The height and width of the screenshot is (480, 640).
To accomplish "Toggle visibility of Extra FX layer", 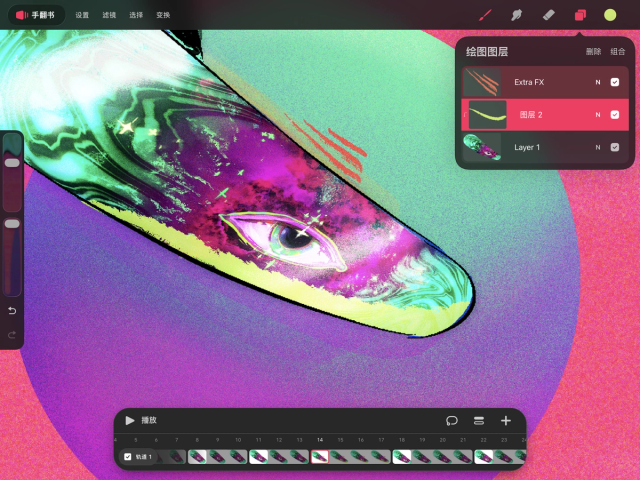I will coord(615,82).
